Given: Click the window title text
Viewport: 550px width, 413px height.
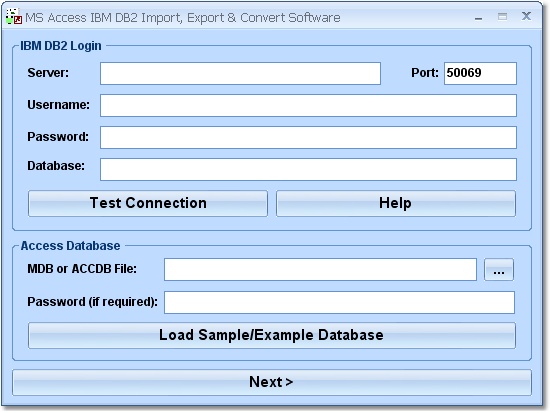Looking at the screenshot, I should click(183, 18).
